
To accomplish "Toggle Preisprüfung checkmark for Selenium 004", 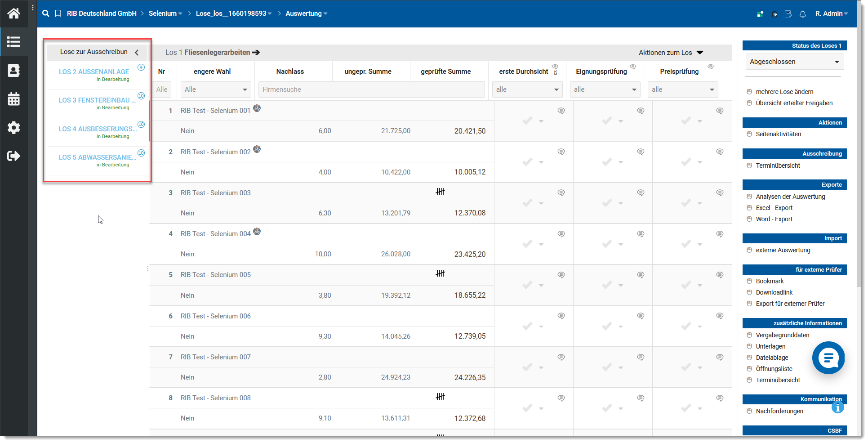I will pyautogui.click(x=686, y=244).
